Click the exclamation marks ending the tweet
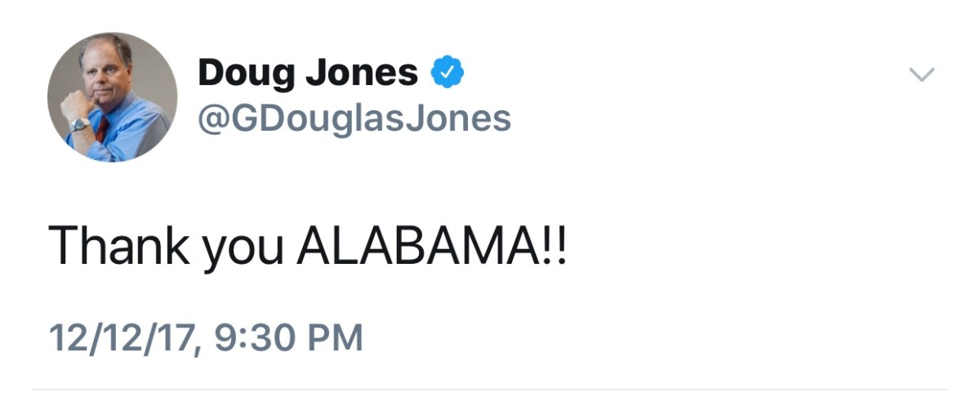The height and width of the screenshot is (397, 980). 554,244
